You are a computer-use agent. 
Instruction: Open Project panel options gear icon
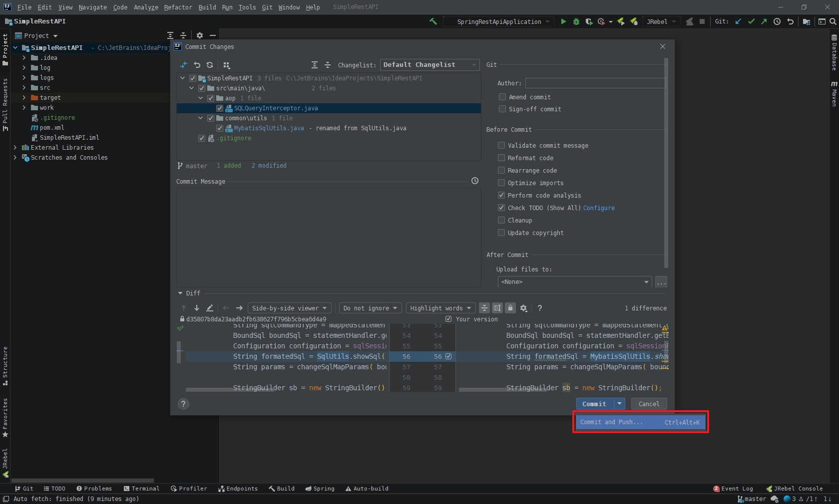(200, 35)
